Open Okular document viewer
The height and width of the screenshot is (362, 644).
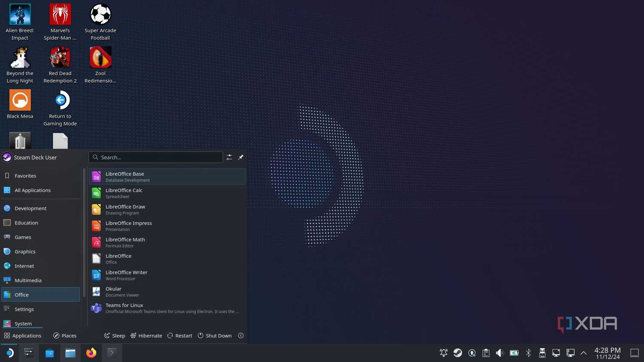[x=167, y=292]
